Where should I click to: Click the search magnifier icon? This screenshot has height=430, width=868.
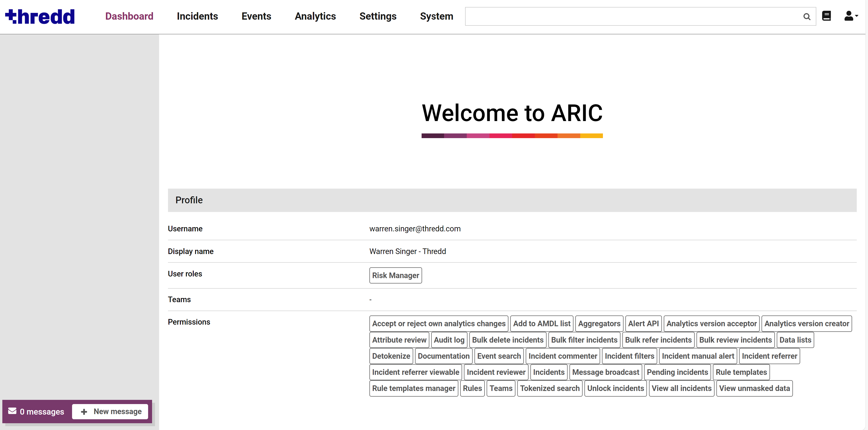(x=806, y=17)
